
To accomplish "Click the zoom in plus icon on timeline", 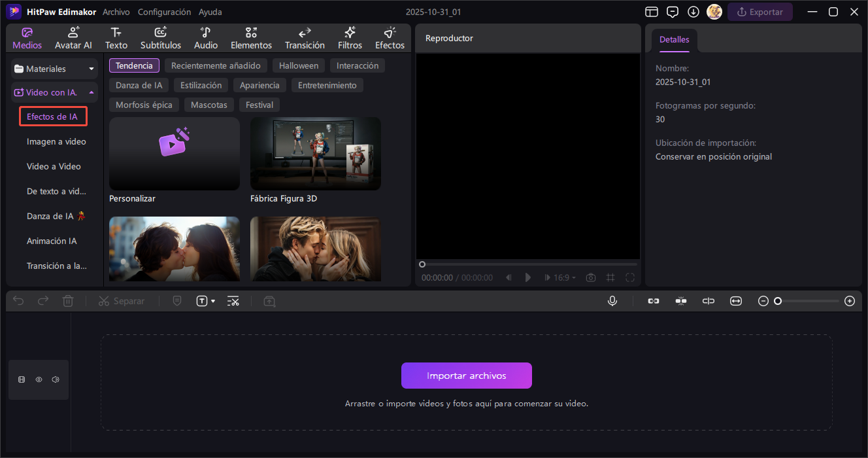I will click(x=849, y=301).
